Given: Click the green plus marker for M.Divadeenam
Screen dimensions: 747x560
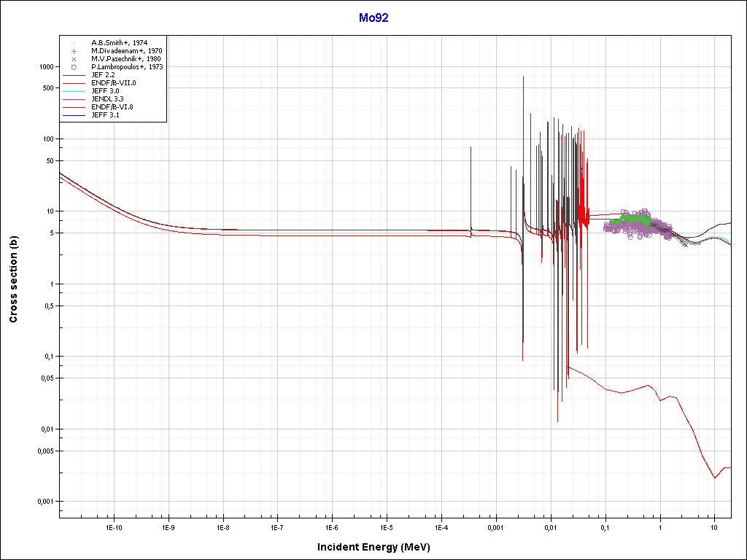Looking at the screenshot, I should pyautogui.click(x=74, y=51).
